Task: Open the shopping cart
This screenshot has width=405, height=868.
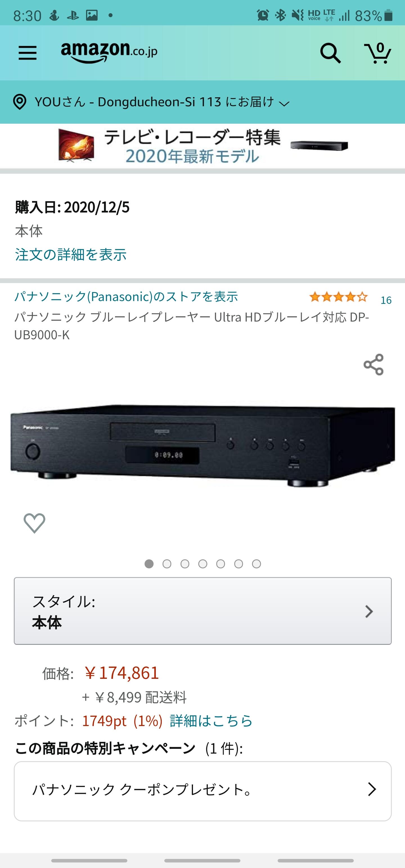Action: tap(377, 53)
